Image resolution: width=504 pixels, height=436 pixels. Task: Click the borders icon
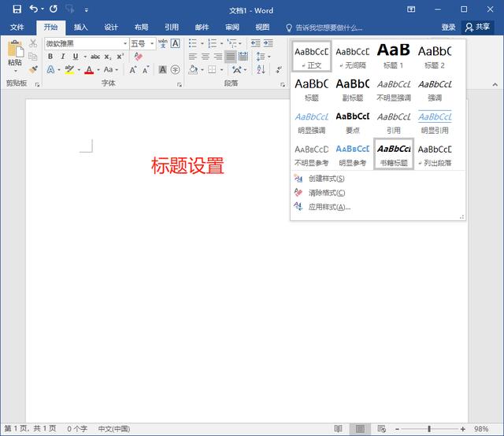coord(212,69)
